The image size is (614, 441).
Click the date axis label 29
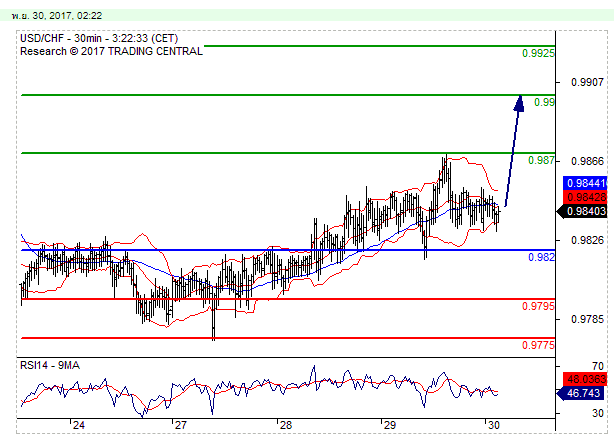(x=390, y=425)
